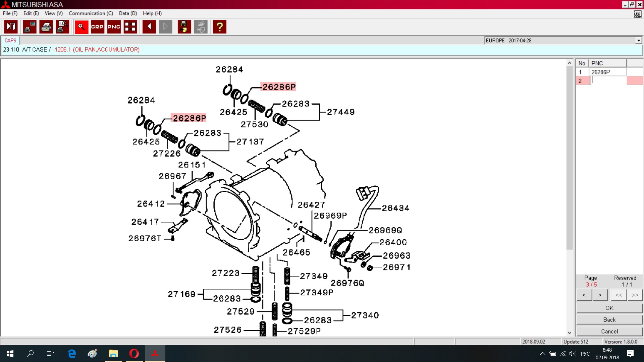Click the four-squares illustration list icon

click(130, 27)
